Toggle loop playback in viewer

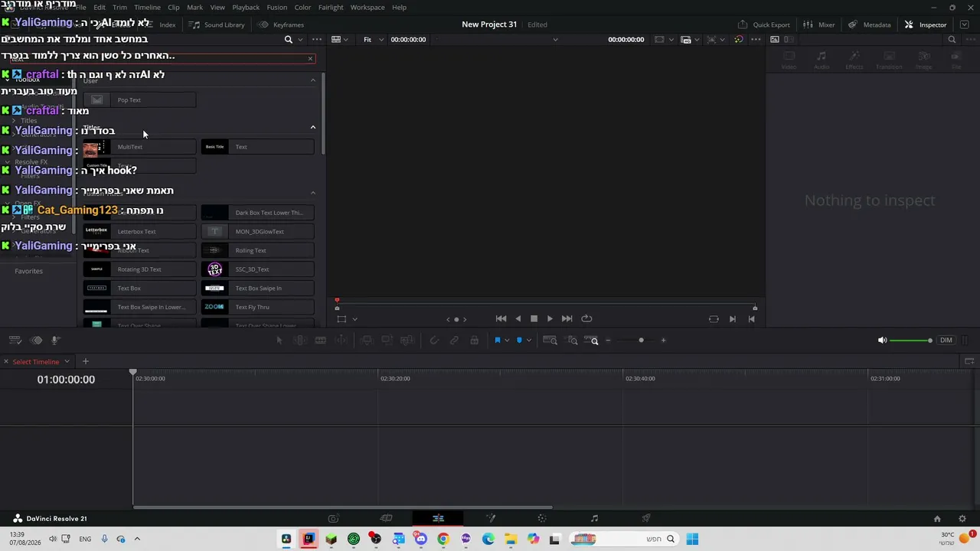586,319
